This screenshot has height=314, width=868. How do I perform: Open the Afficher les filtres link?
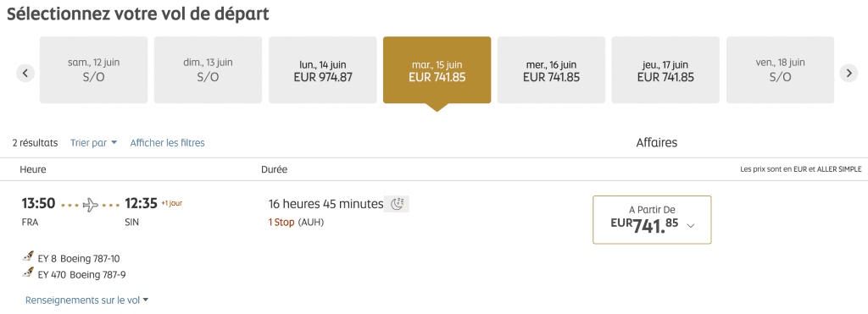pos(167,143)
